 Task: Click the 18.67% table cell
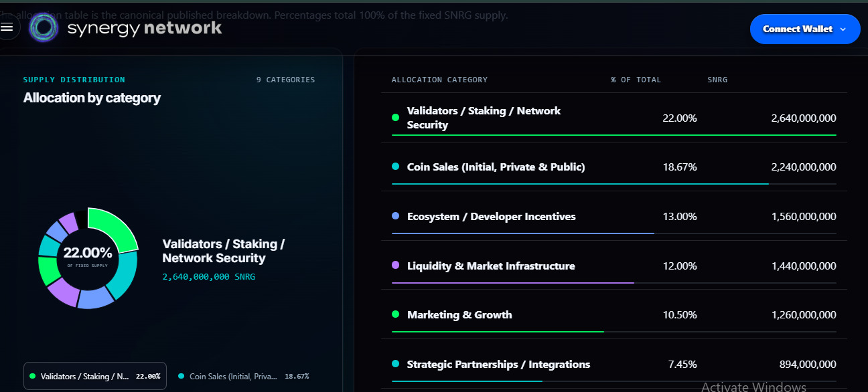(680, 167)
